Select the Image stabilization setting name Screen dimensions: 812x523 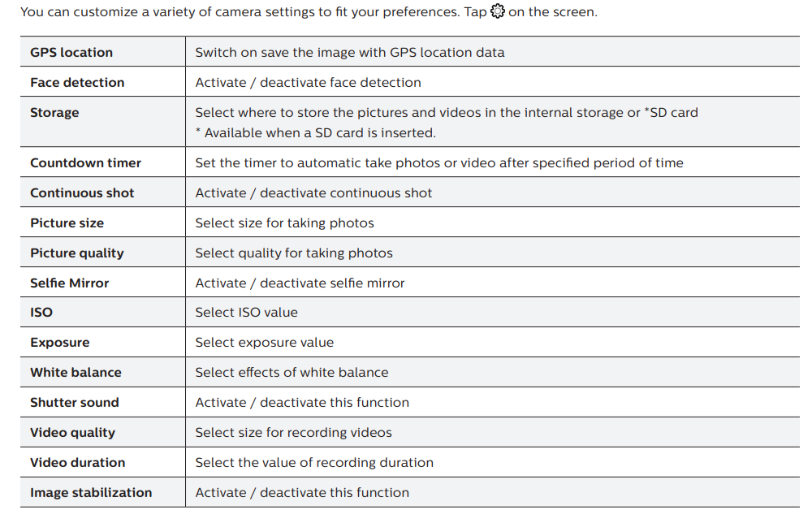tap(91, 492)
